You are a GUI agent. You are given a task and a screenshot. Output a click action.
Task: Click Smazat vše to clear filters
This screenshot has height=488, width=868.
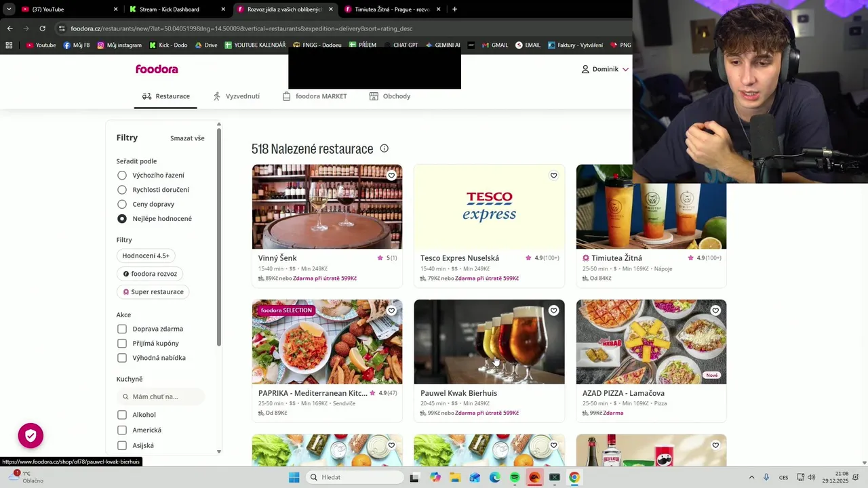tap(187, 138)
